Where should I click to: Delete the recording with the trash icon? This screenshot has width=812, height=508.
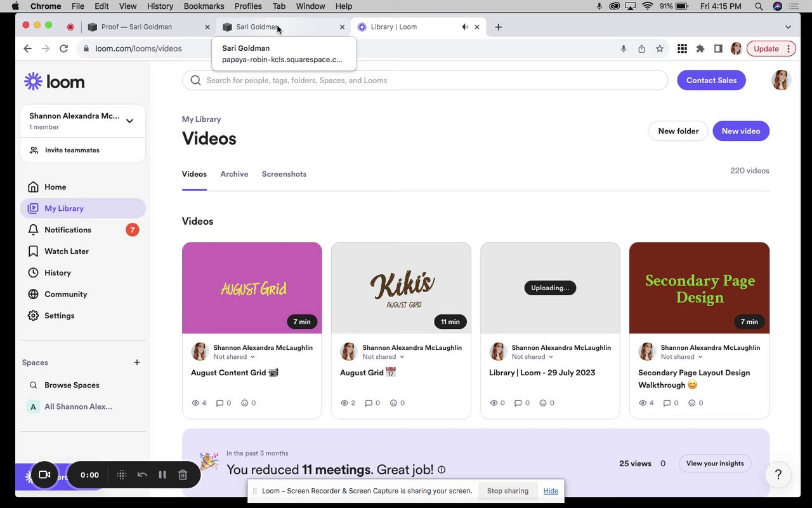point(183,475)
